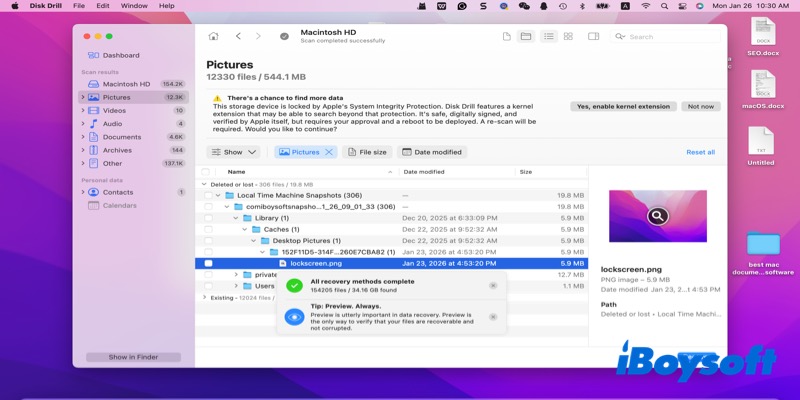Expand the Existing files group

205,297
